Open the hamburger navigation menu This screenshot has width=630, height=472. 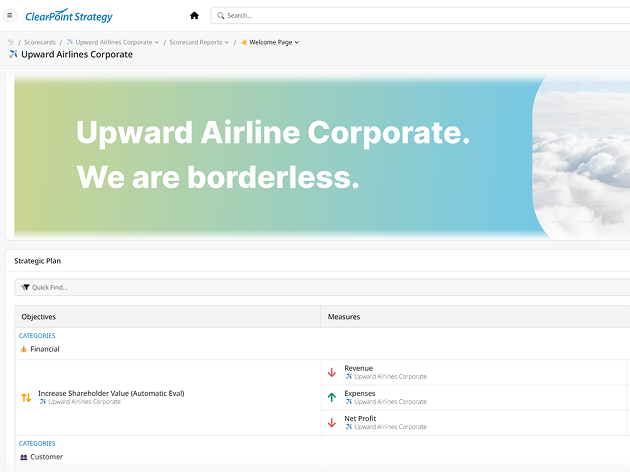pyautogui.click(x=10, y=16)
